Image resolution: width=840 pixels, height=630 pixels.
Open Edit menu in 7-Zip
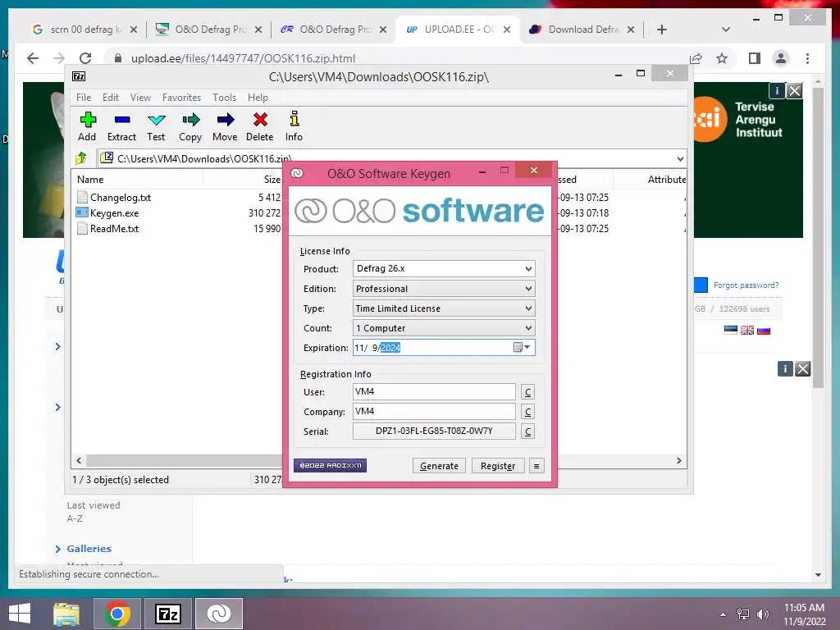[111, 98]
